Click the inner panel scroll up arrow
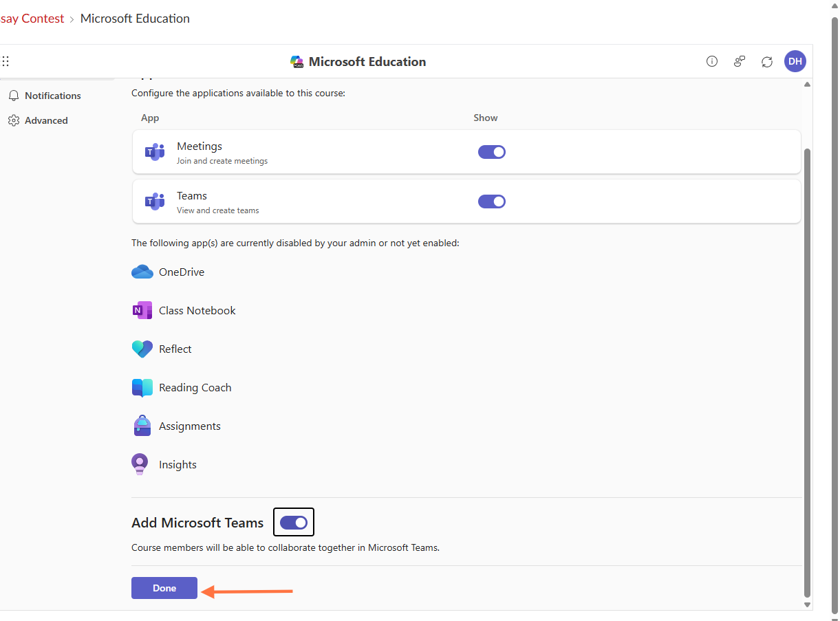 [x=808, y=84]
